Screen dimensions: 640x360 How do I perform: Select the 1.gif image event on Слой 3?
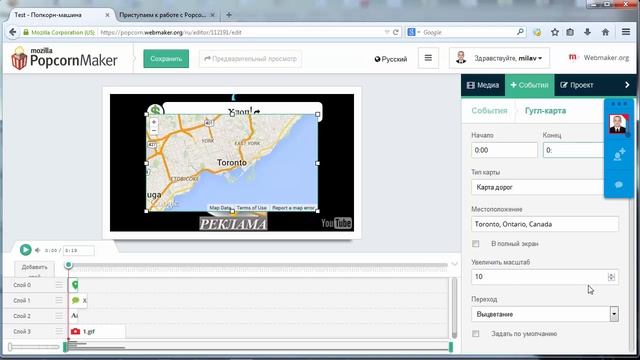click(98, 331)
